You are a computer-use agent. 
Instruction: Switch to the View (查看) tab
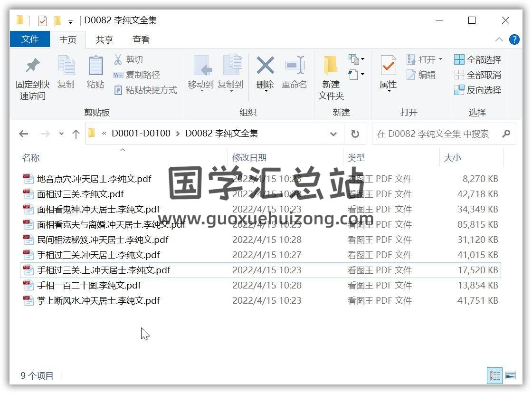[x=141, y=40]
